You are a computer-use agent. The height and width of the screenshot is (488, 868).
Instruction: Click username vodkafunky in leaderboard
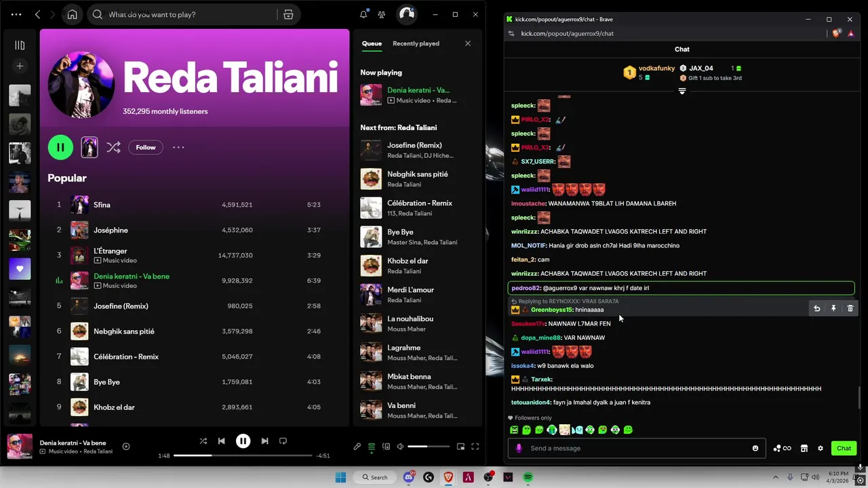click(656, 68)
